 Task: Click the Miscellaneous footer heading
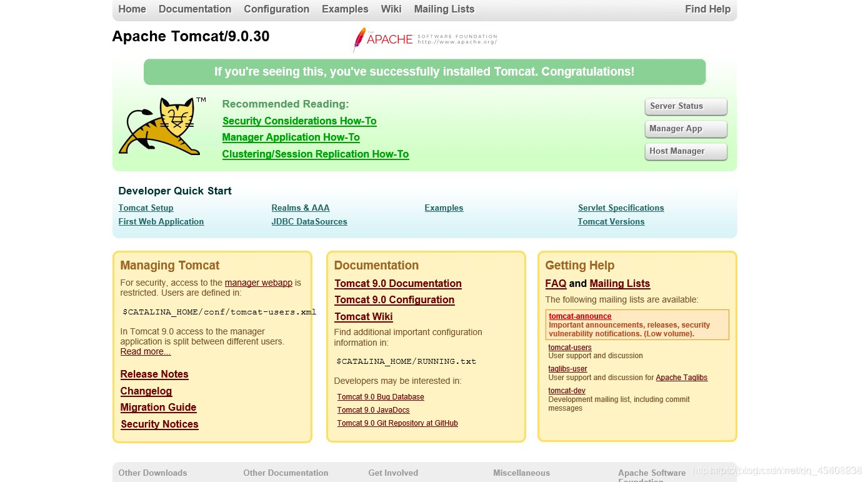(x=521, y=473)
